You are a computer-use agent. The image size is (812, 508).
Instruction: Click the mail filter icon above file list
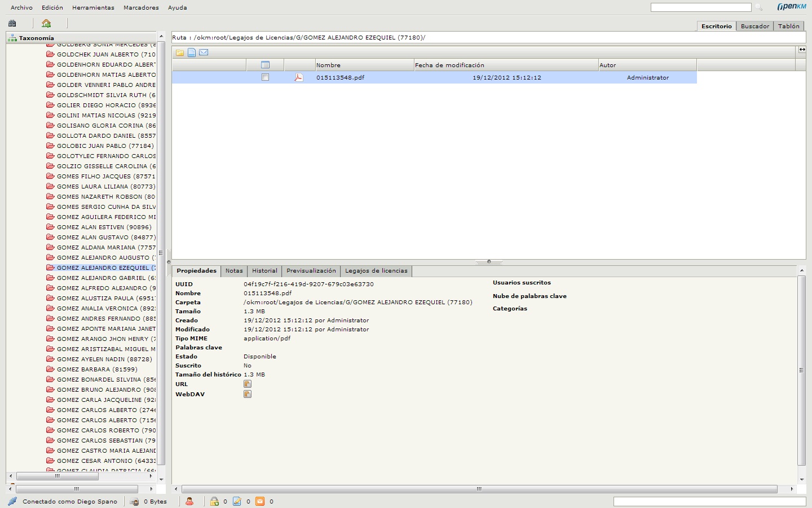tap(204, 52)
